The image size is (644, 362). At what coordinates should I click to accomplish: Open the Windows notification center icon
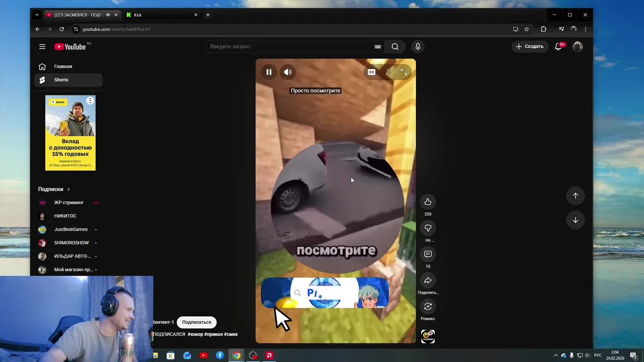(x=633, y=355)
